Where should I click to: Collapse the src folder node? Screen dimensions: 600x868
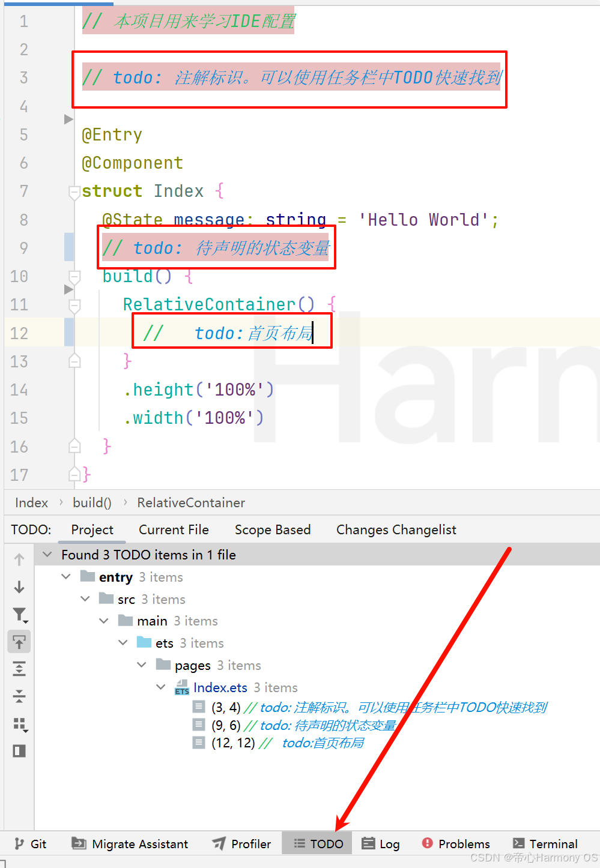(85, 599)
